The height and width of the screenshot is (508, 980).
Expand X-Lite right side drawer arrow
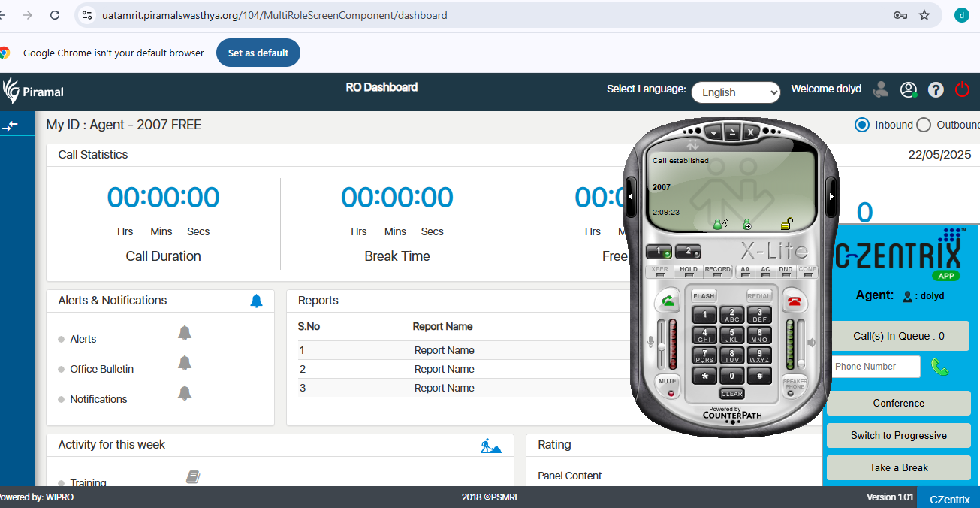[x=831, y=196]
